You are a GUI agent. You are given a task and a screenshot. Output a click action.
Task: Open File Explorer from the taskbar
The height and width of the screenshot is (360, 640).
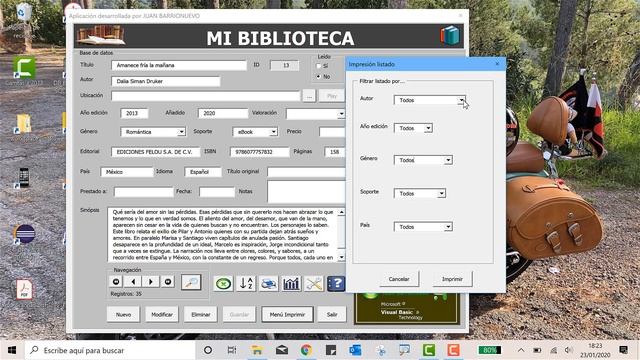[257, 350]
